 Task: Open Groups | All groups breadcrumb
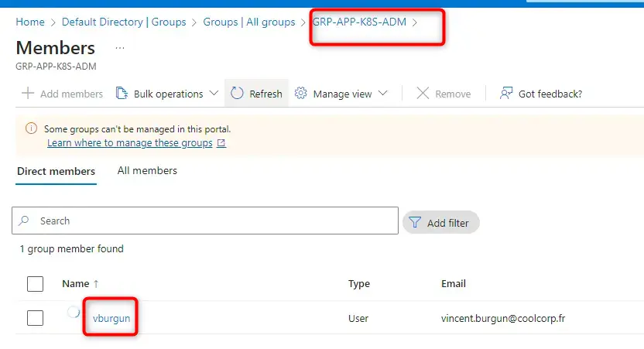coord(249,22)
